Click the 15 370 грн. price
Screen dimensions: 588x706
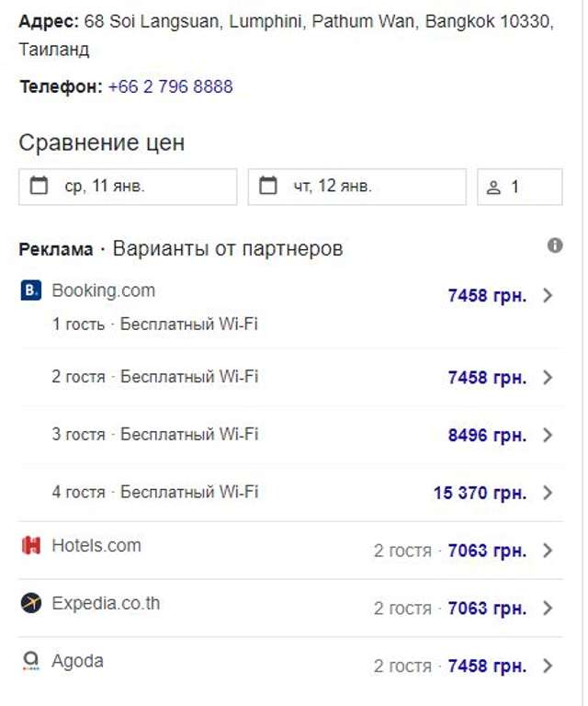coord(480,493)
